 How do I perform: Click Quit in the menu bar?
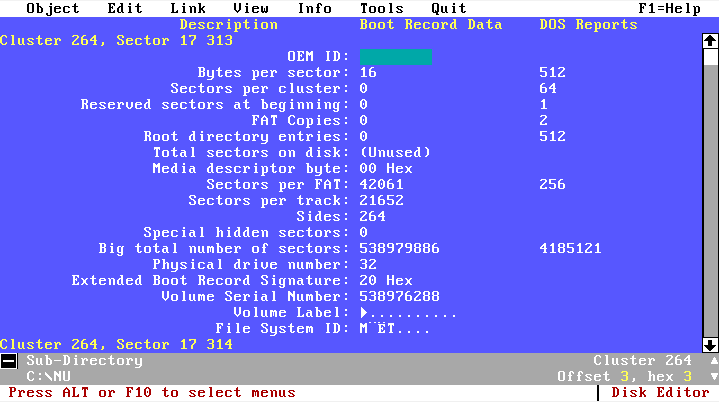[x=448, y=8]
